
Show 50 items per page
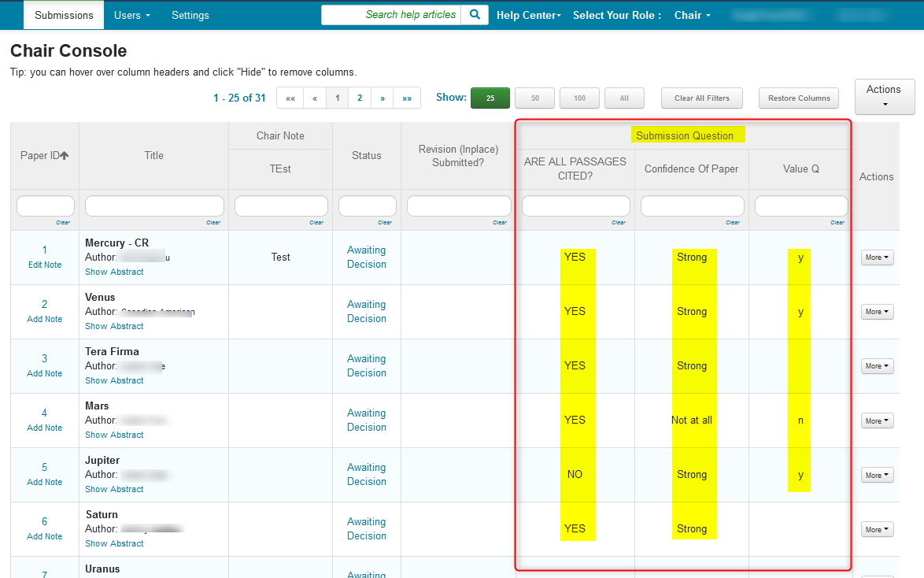pyautogui.click(x=535, y=98)
